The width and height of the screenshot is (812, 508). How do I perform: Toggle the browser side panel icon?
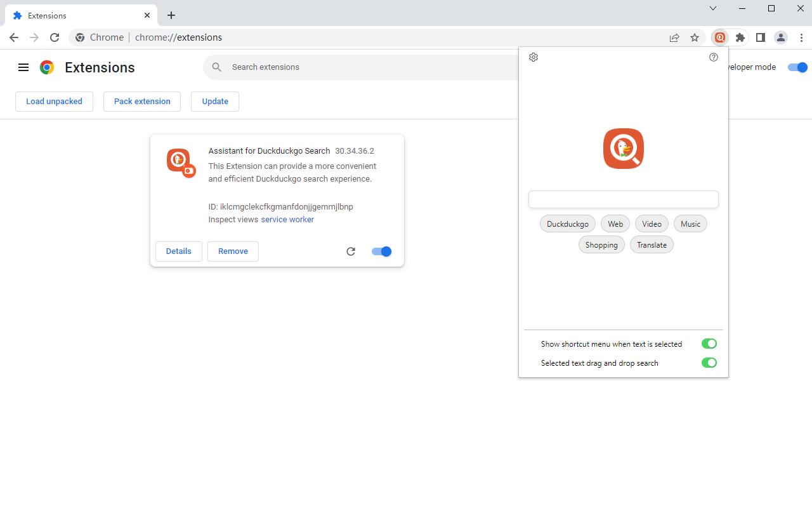pyautogui.click(x=761, y=37)
